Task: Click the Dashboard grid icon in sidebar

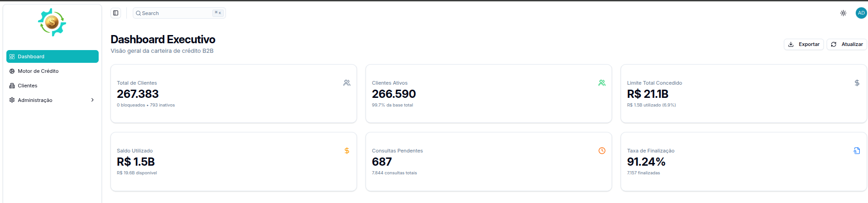Action: tap(12, 56)
